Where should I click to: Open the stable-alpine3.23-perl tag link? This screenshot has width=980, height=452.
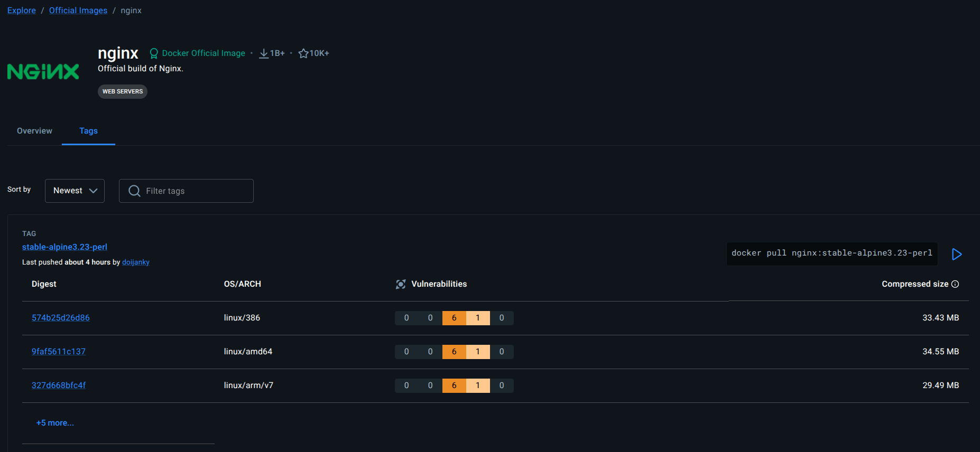64,247
